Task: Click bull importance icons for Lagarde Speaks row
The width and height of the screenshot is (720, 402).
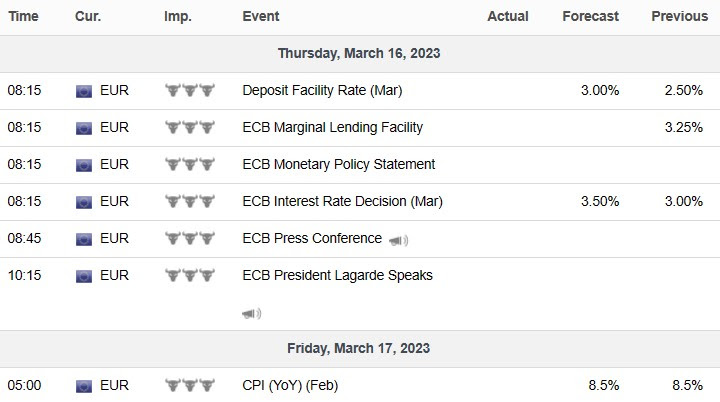Action: tap(190, 275)
